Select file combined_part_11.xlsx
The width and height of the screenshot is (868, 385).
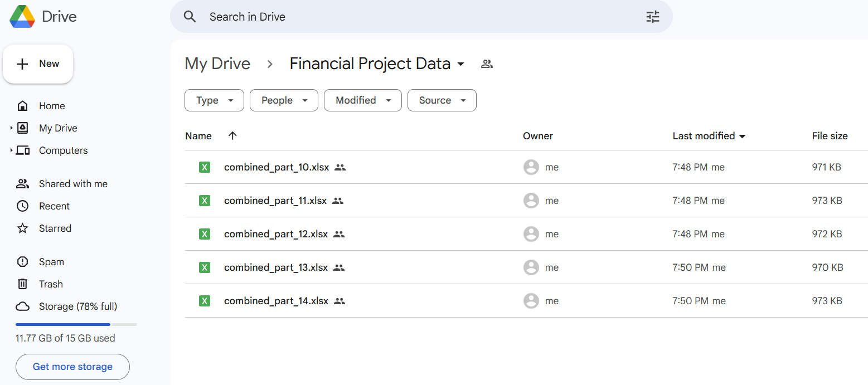tap(275, 201)
